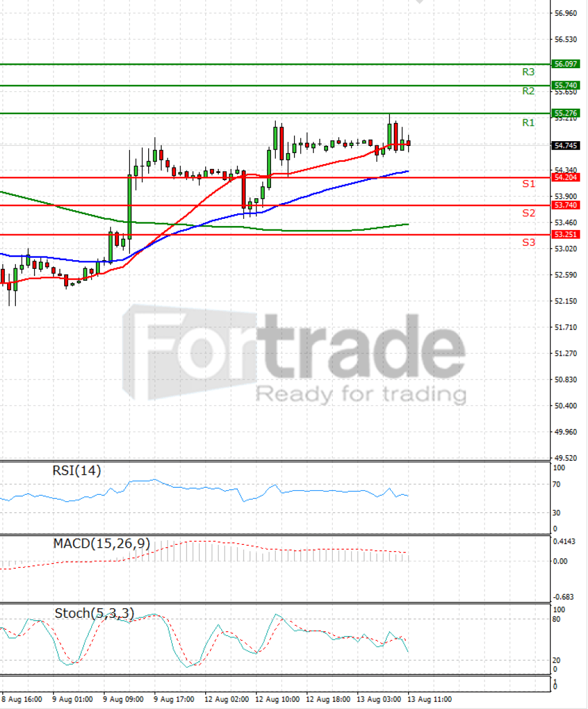Click the 53.900 price axis value
The image size is (588, 709).
coord(566,197)
